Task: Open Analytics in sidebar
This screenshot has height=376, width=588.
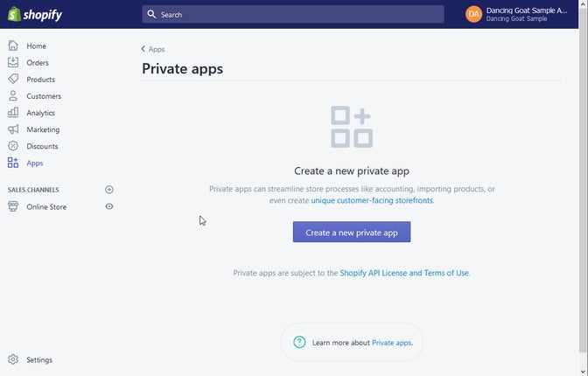Action: point(40,113)
